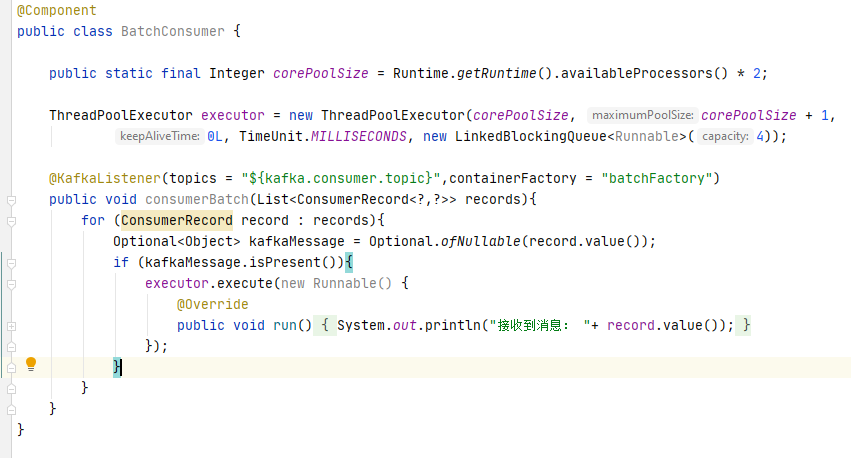The image size is (851, 458).
Task: Click the keepAliveTime parameter hint
Action: click(x=160, y=137)
